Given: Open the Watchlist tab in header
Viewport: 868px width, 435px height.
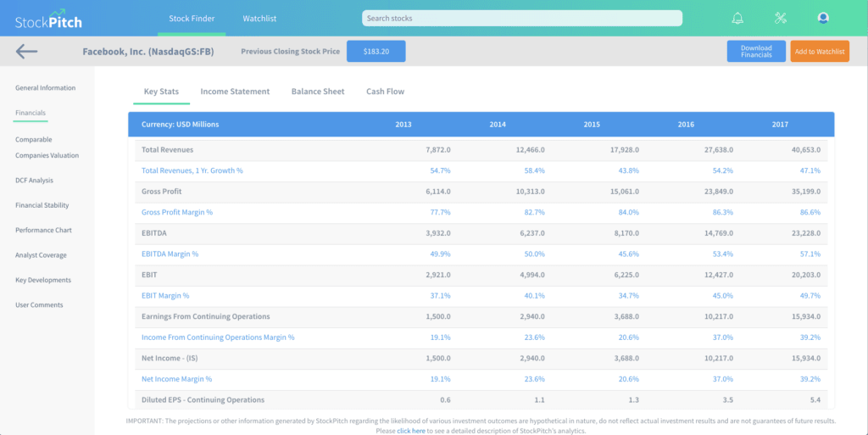Looking at the screenshot, I should 259,18.
